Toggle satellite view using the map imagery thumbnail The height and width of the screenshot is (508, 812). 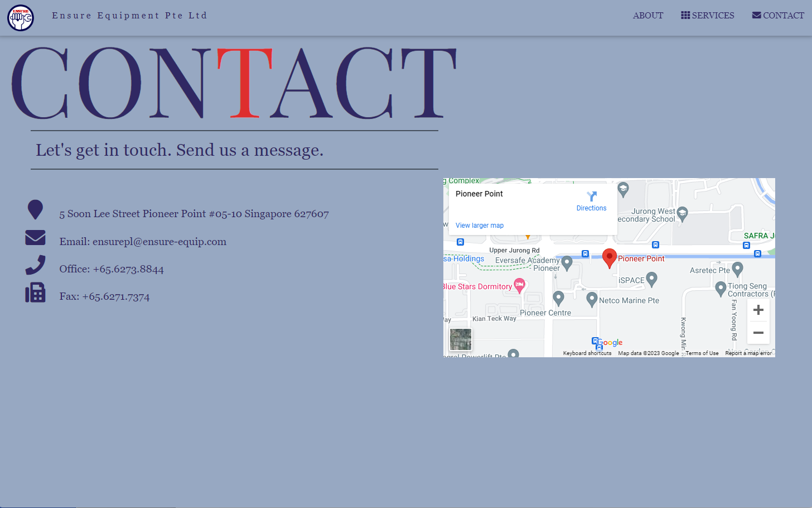coord(460,339)
